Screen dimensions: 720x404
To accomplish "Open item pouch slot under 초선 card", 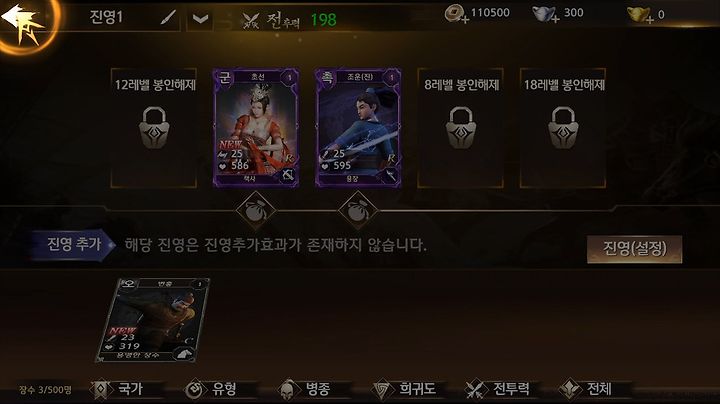I will coord(256,211).
